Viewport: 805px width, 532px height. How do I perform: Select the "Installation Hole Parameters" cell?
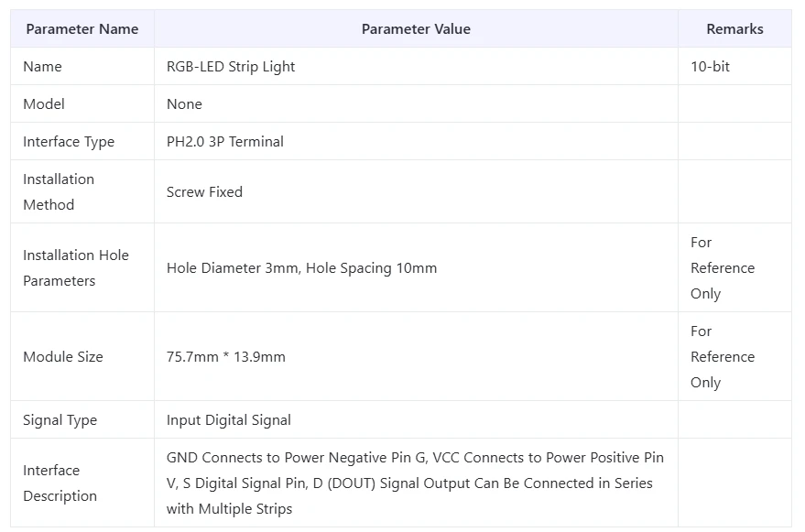76,268
